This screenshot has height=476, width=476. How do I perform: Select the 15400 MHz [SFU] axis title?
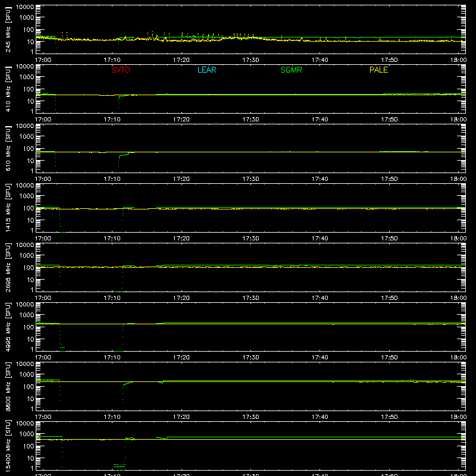8,446
